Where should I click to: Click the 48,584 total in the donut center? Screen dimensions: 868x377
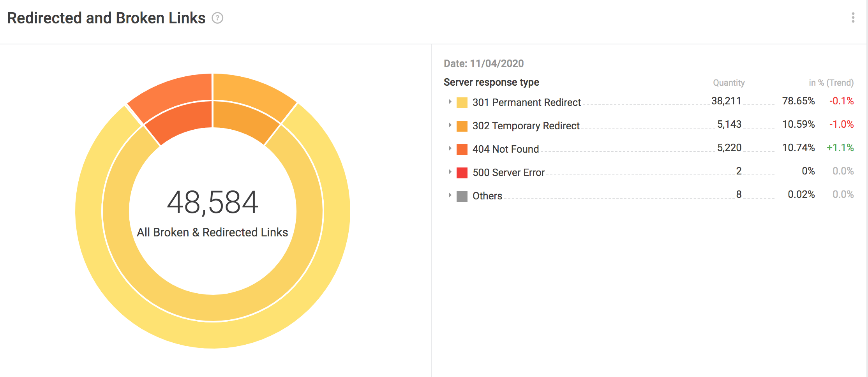click(213, 203)
